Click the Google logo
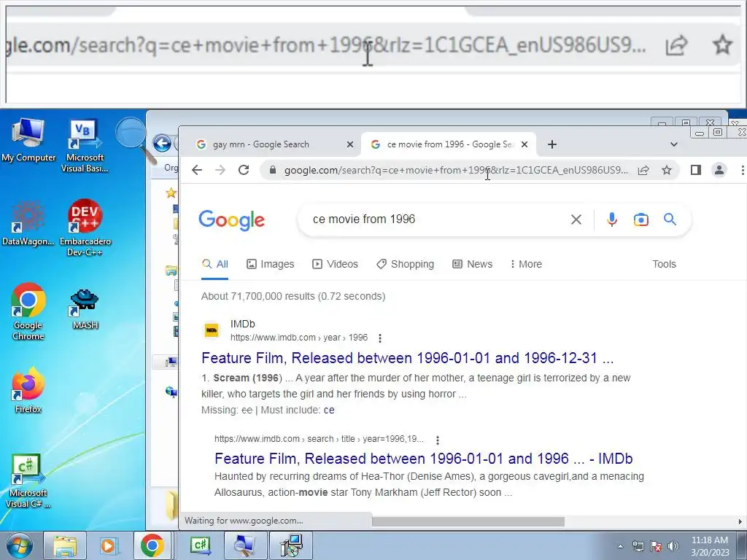Screen dimensions: 747x560 231,219
